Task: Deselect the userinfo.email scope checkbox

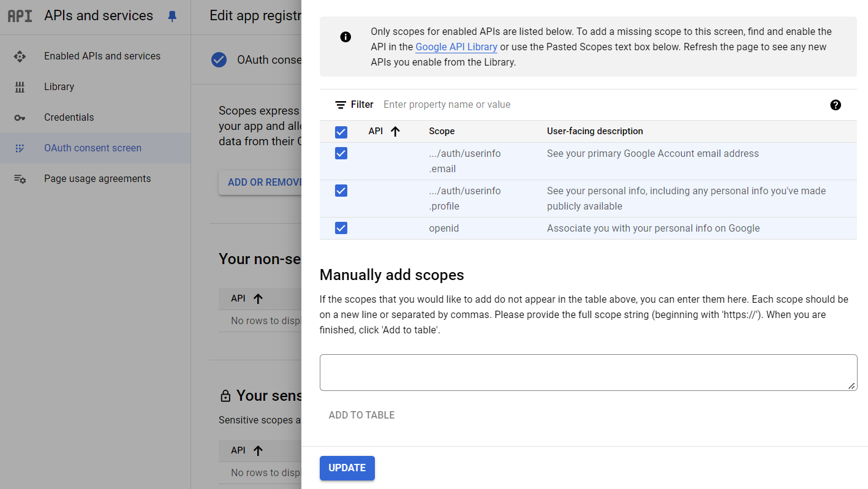Action: 341,153
